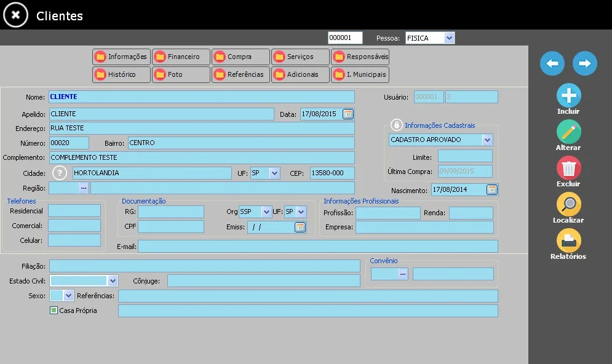Screen dimensions: 612x364
Task: Click the Região ellipsis lookup button
Action: (x=84, y=188)
